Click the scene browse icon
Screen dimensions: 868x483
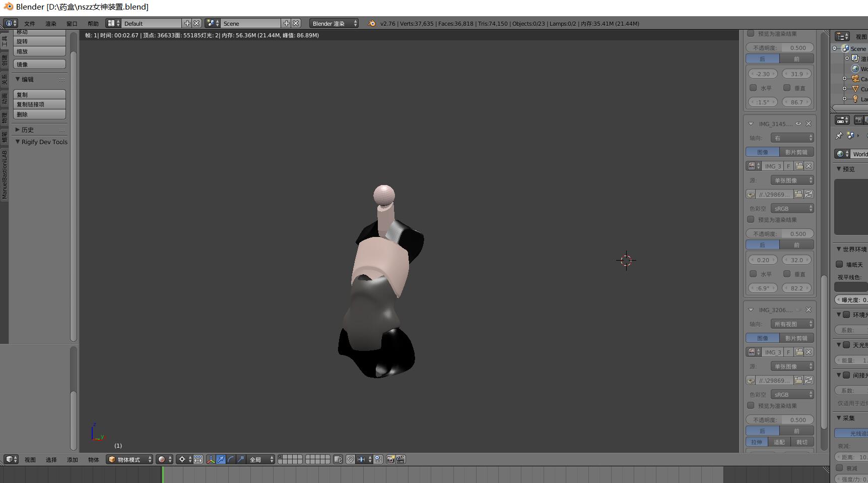[x=213, y=23]
